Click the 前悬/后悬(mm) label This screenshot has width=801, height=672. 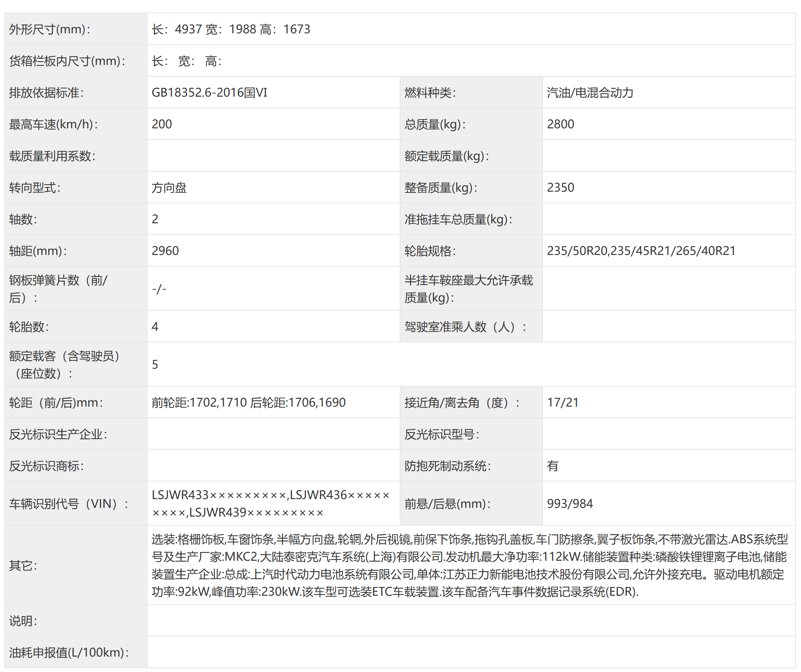pos(448,504)
